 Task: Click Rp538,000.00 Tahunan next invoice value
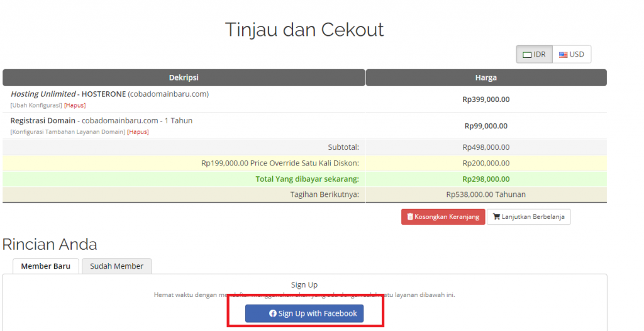(x=486, y=194)
